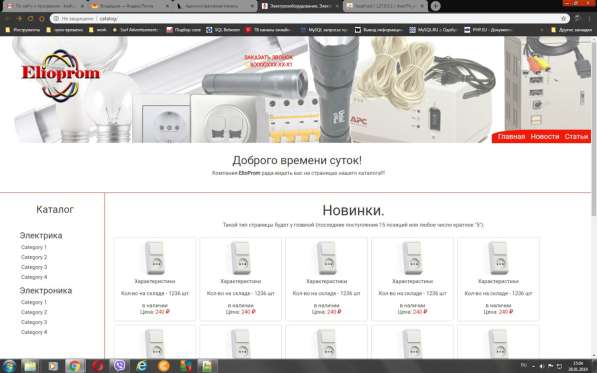Open Category 3 under Электроника
The image size is (597, 373).
34,322
